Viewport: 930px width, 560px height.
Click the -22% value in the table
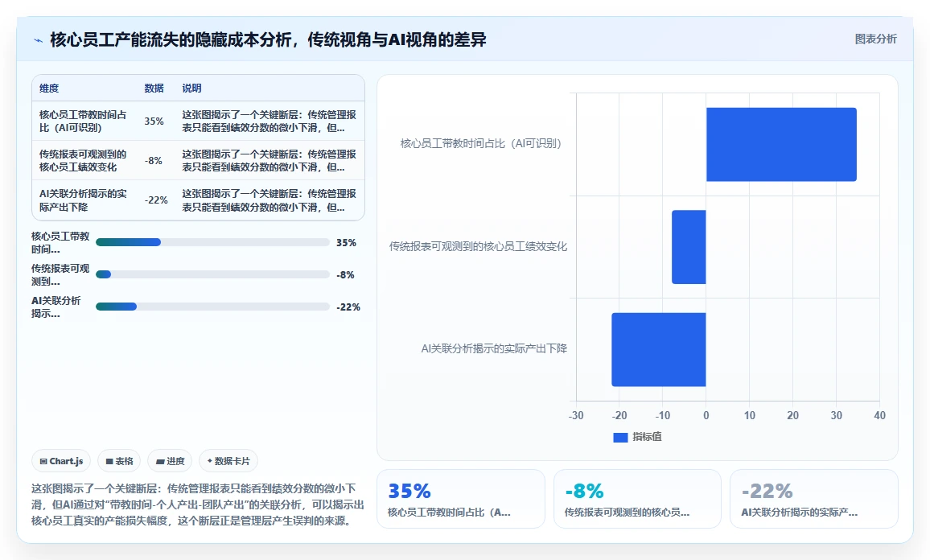(156, 200)
